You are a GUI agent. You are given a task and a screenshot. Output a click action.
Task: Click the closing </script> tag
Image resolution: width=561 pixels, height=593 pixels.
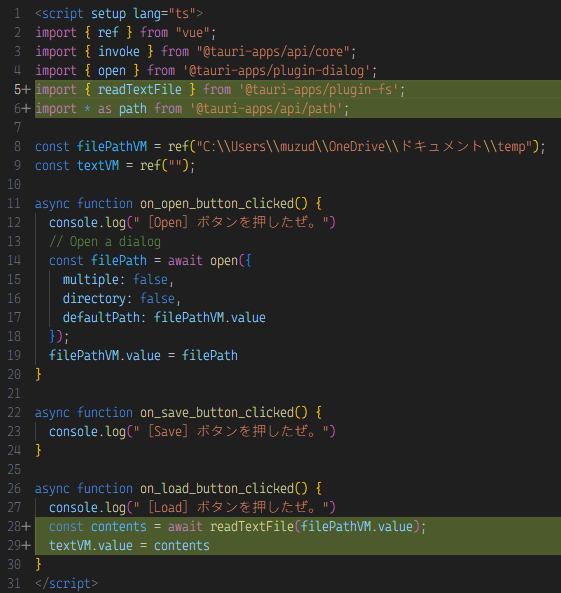tap(66, 584)
